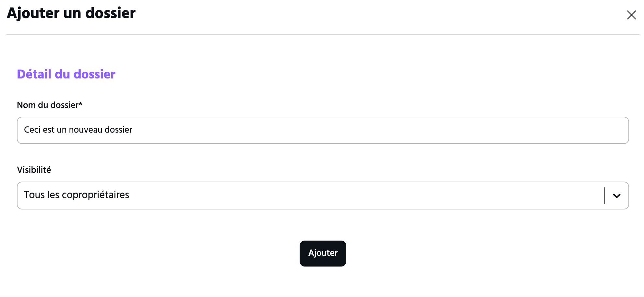Viewport: 644px width, 297px height.
Task: Click the vertical separator inside Visibilité dropdown
Action: [x=605, y=196]
